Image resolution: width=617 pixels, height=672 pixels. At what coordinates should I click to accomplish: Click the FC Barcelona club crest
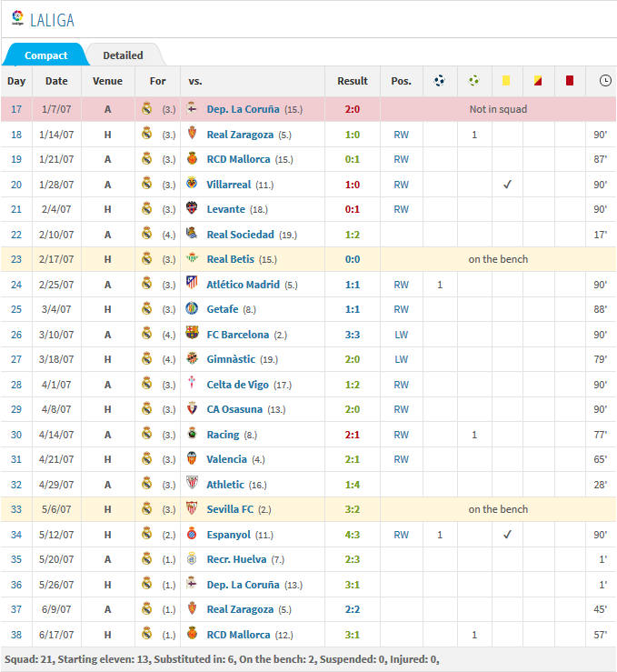point(192,334)
